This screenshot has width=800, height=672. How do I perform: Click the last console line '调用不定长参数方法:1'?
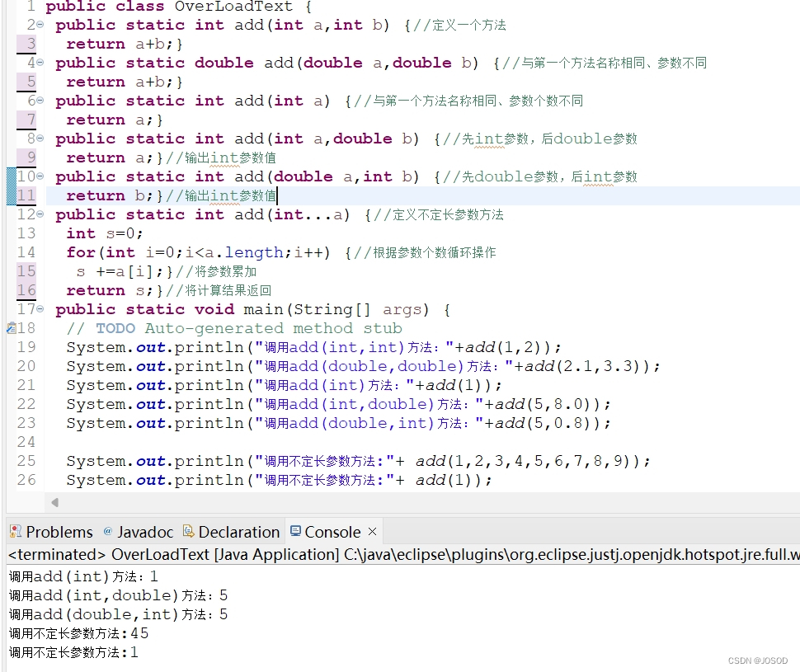73,652
